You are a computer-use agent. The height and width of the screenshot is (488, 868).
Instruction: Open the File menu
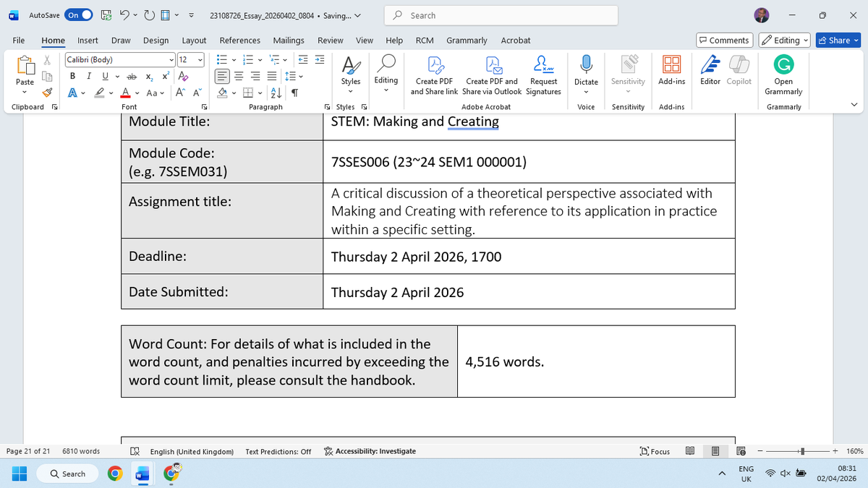coord(20,40)
